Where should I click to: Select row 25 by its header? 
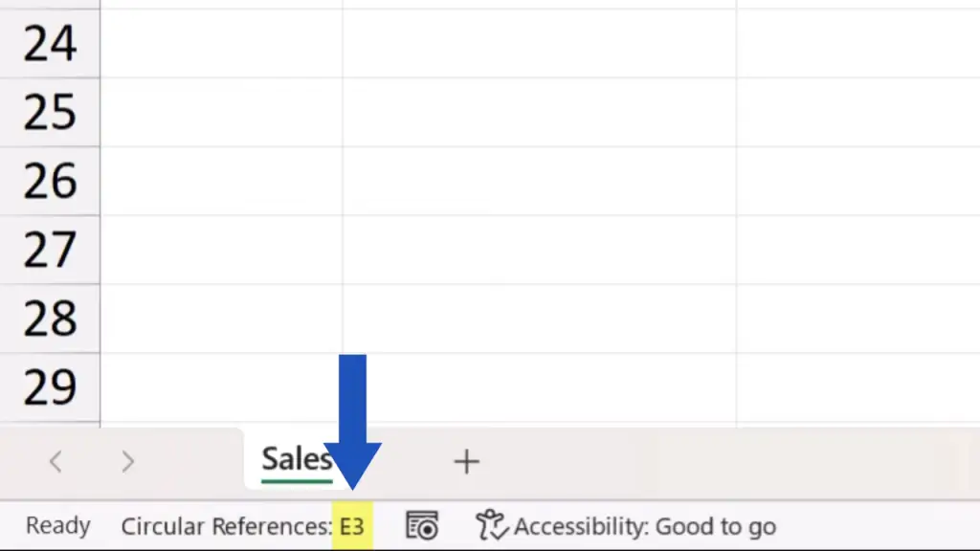pyautogui.click(x=50, y=113)
